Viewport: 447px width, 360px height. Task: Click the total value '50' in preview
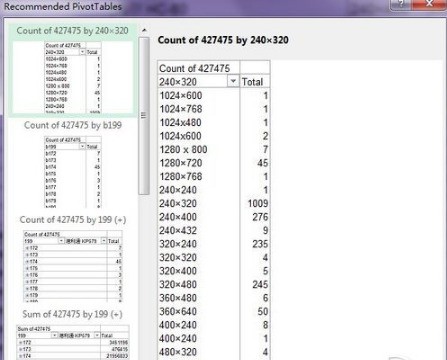[x=262, y=311]
